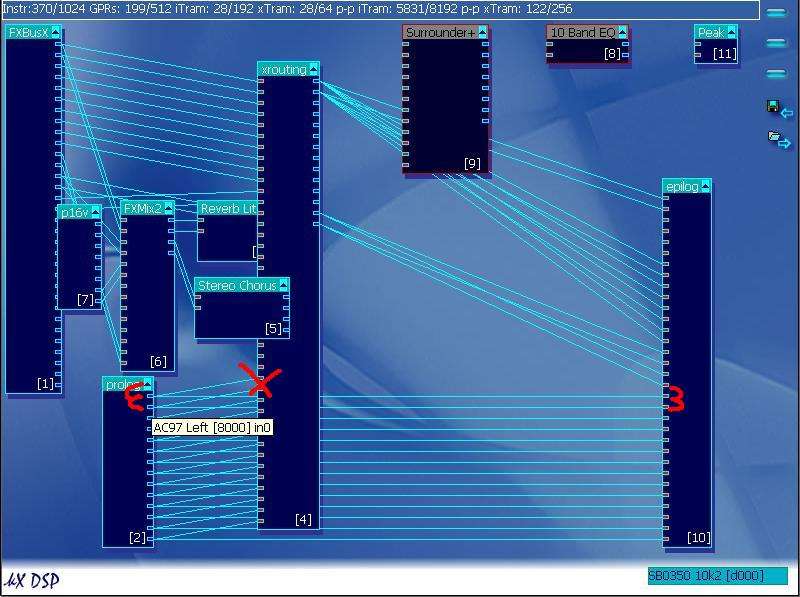Screen dimensions: 800x597
Task: Select the FXMix2 module title
Action: (143, 208)
